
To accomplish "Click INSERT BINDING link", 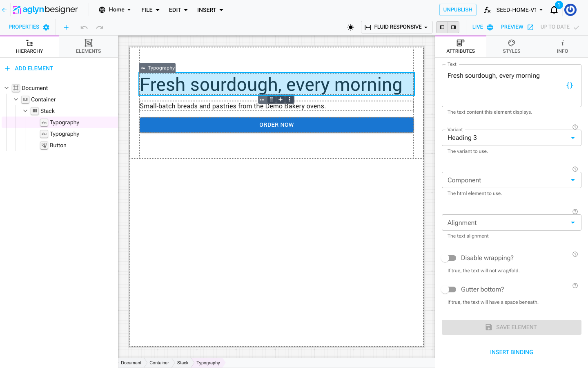I will pyautogui.click(x=512, y=352).
